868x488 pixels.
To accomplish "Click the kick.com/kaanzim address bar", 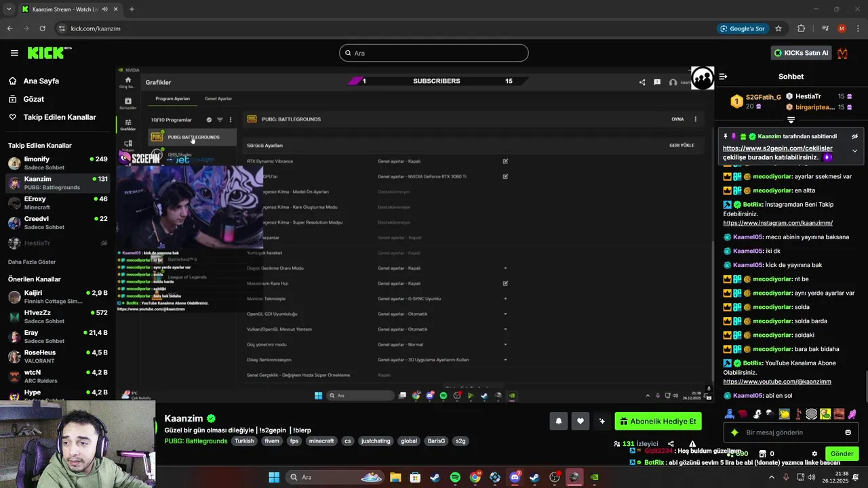I will (383, 28).
